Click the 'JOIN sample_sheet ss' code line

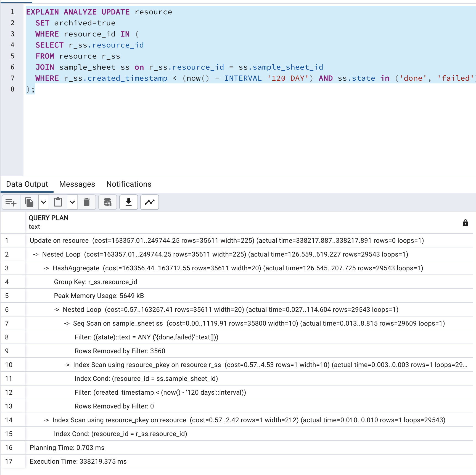click(179, 67)
